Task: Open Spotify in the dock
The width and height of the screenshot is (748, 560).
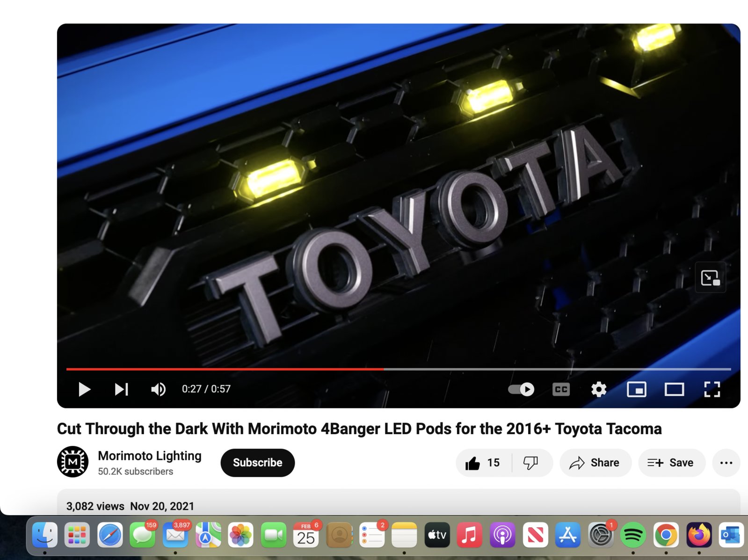Action: coord(633,535)
